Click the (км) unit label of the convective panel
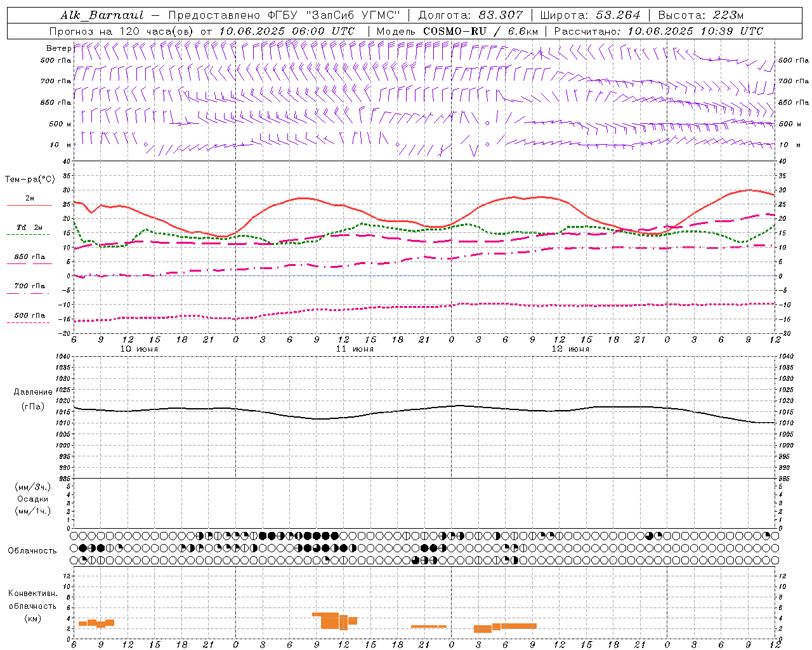Image resolution: width=812 pixels, height=650 pixels. click(x=32, y=618)
